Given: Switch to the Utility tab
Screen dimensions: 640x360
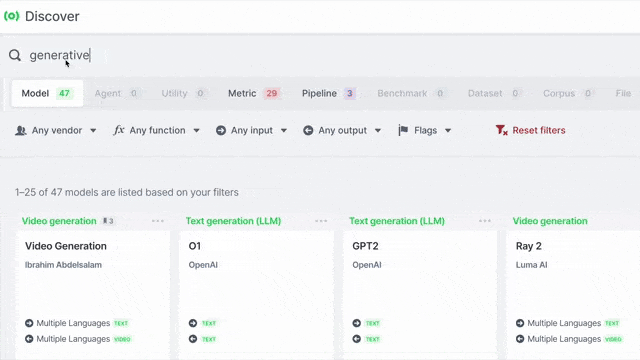Looking at the screenshot, I should (183, 93).
